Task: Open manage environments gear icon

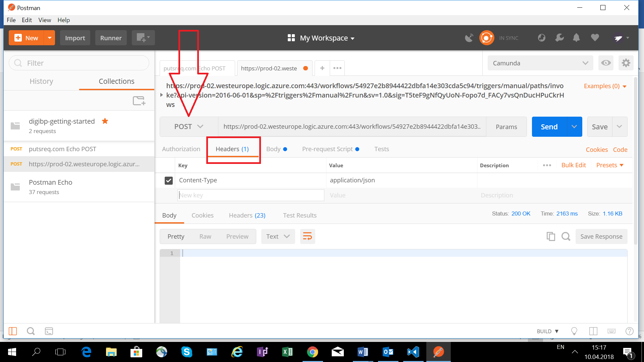Action: [x=626, y=63]
